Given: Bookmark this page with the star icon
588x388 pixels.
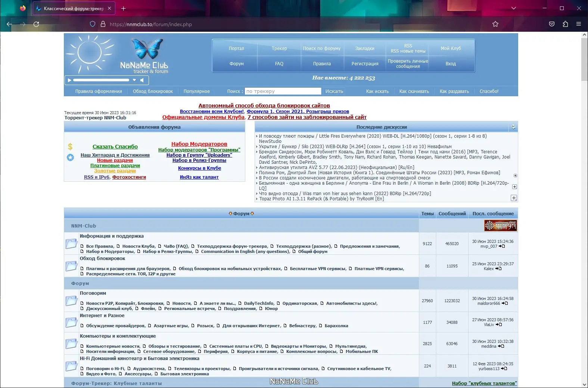Looking at the screenshot, I should coord(495,24).
